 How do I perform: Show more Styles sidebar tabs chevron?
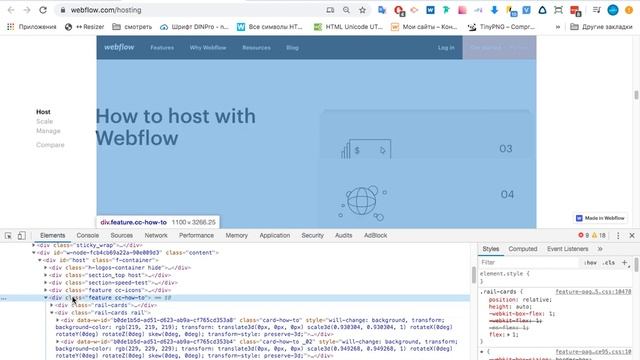point(600,249)
